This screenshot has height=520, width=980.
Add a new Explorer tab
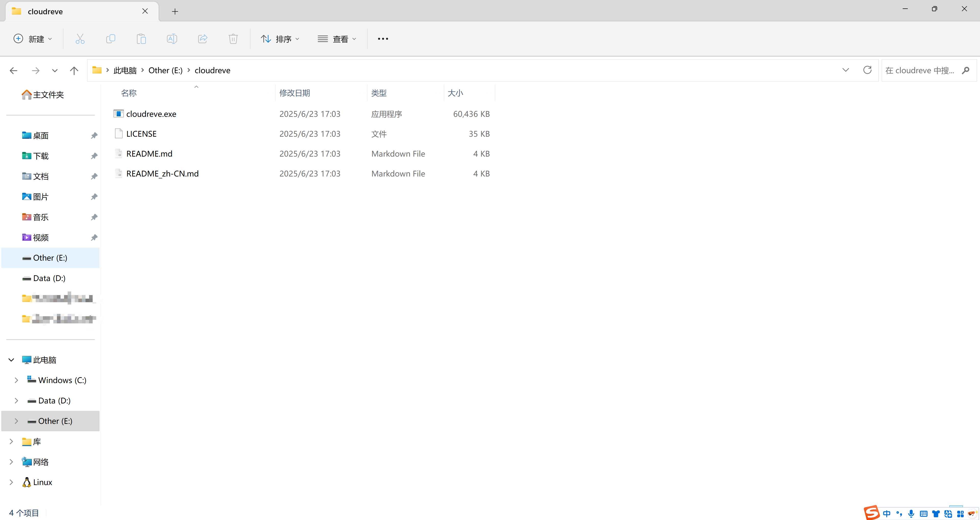click(x=175, y=11)
